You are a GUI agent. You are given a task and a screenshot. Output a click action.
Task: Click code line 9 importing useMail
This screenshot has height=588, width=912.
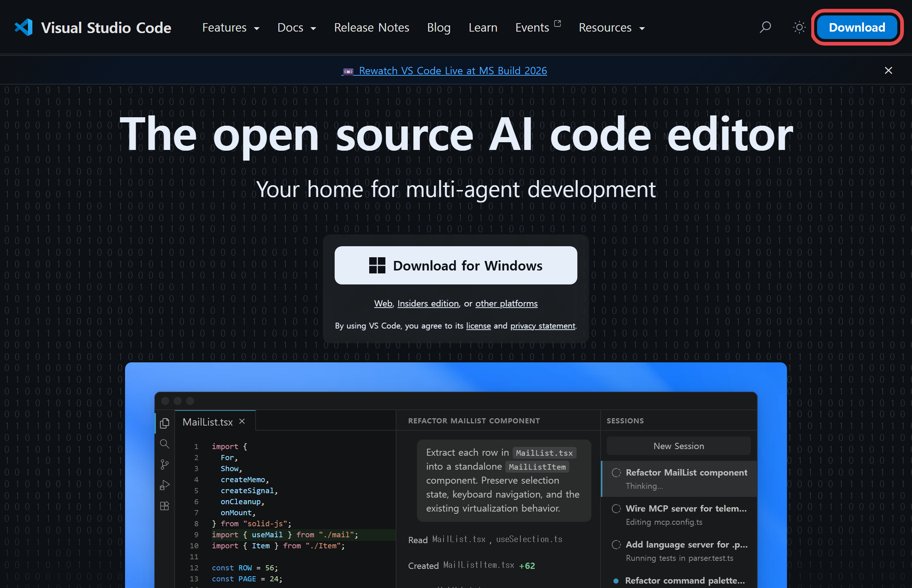pyautogui.click(x=285, y=535)
